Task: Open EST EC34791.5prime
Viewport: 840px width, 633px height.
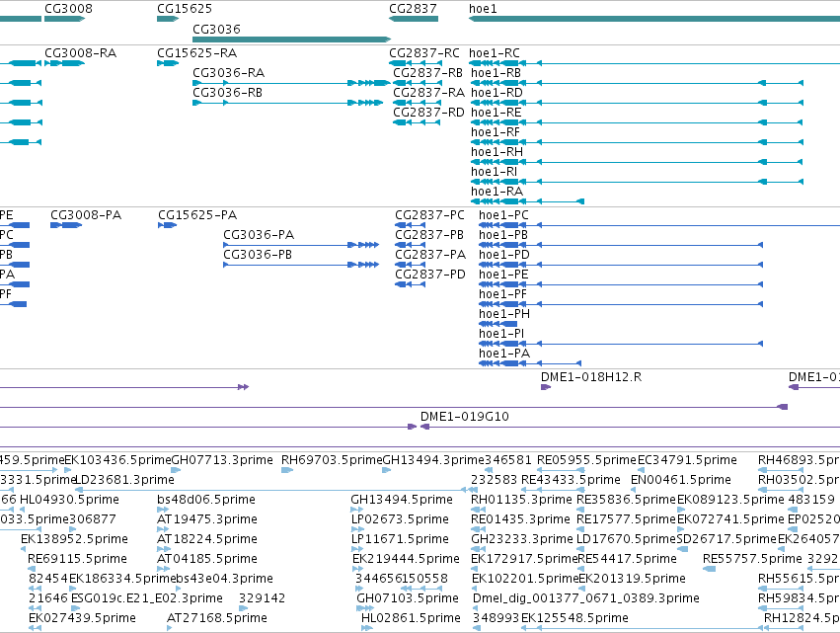Action: 642,470
